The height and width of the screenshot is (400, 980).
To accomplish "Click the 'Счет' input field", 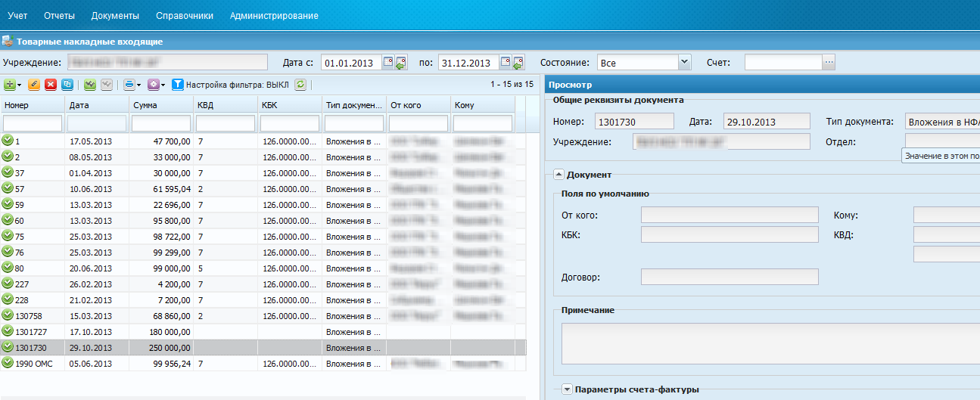I will click(783, 63).
